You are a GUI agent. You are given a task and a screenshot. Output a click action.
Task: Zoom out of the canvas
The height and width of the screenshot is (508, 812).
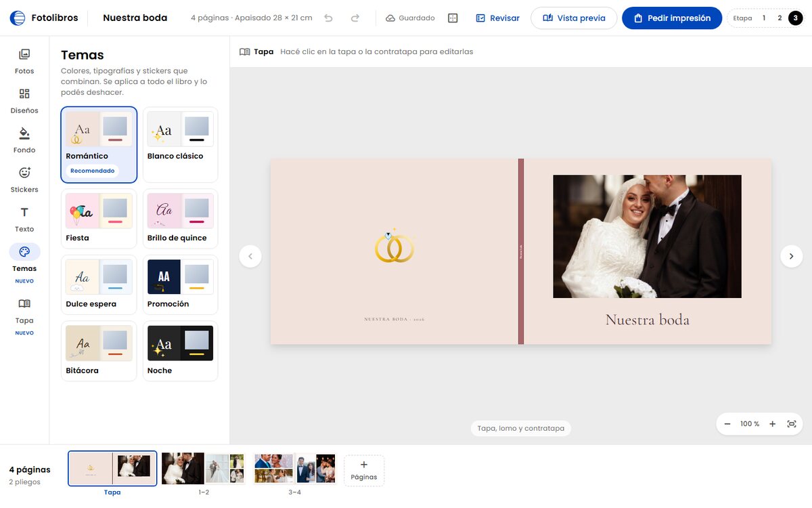point(727,424)
